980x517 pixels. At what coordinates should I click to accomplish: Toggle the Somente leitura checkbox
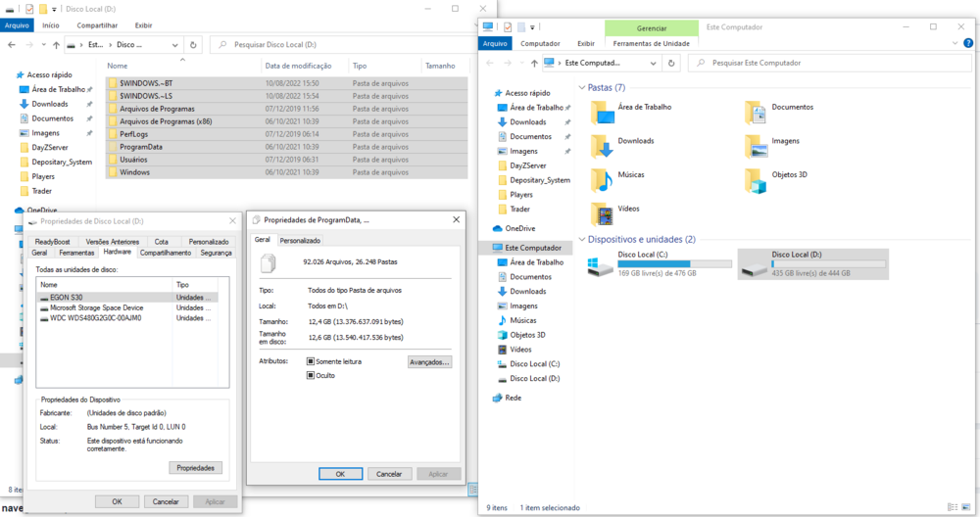click(x=311, y=361)
